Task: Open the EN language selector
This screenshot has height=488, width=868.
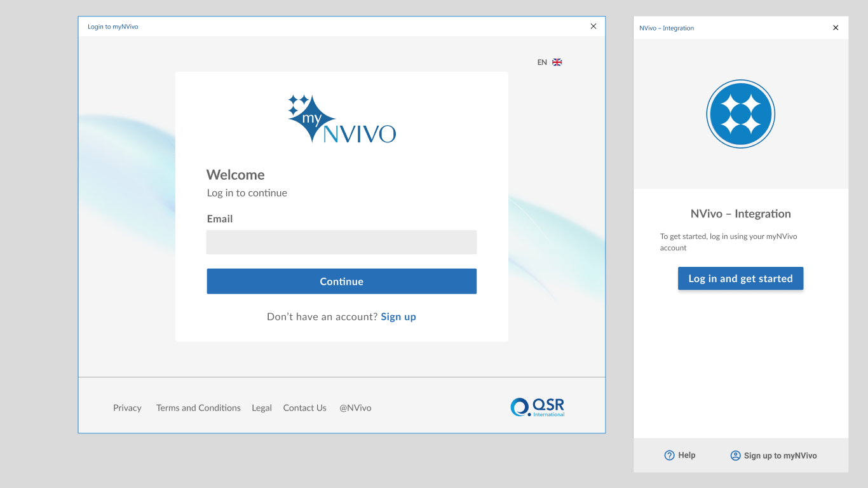Action: pyautogui.click(x=550, y=62)
